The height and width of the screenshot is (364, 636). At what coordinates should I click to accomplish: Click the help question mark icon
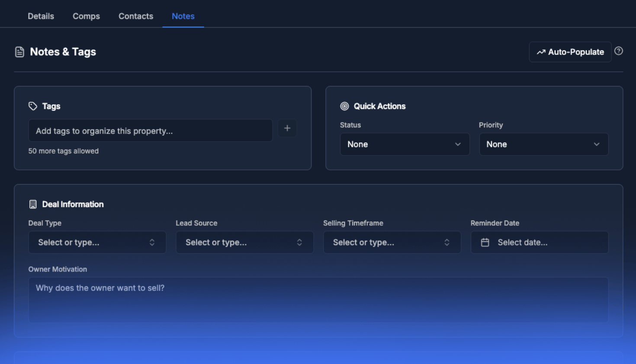pos(619,51)
